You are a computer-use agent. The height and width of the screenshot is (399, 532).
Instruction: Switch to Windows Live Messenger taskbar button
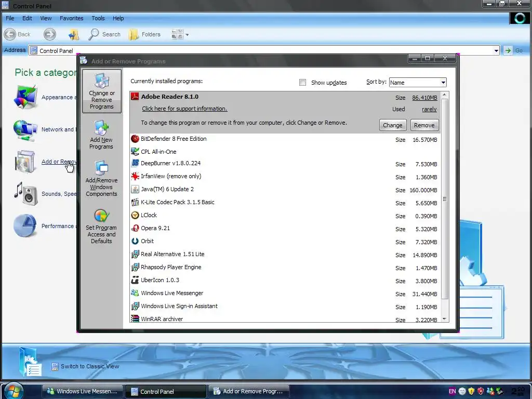[82, 391]
